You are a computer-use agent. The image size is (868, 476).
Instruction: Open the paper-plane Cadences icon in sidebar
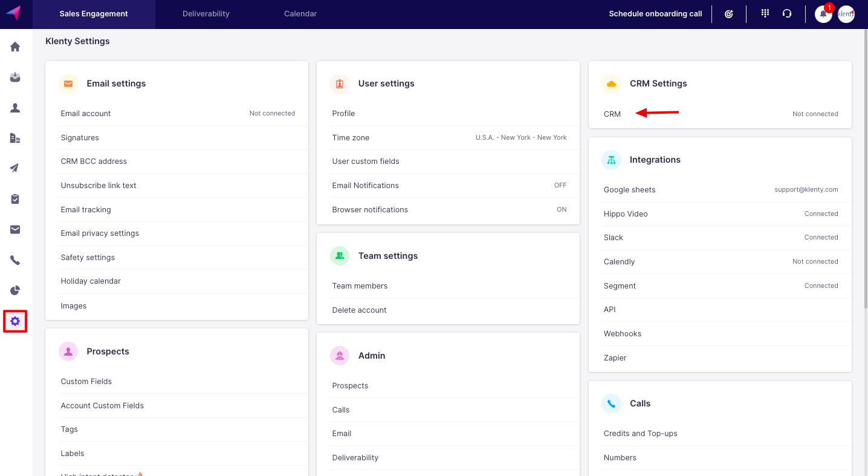15,168
